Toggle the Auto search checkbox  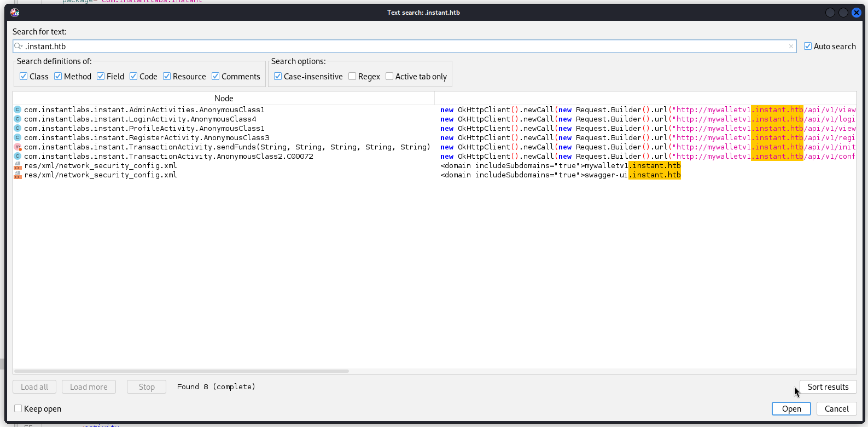pyautogui.click(x=808, y=46)
